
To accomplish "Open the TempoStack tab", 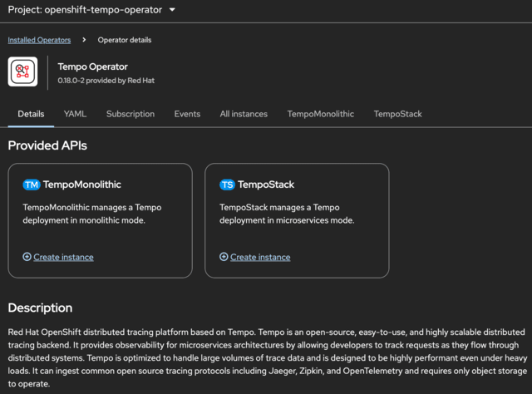I will pyautogui.click(x=397, y=114).
